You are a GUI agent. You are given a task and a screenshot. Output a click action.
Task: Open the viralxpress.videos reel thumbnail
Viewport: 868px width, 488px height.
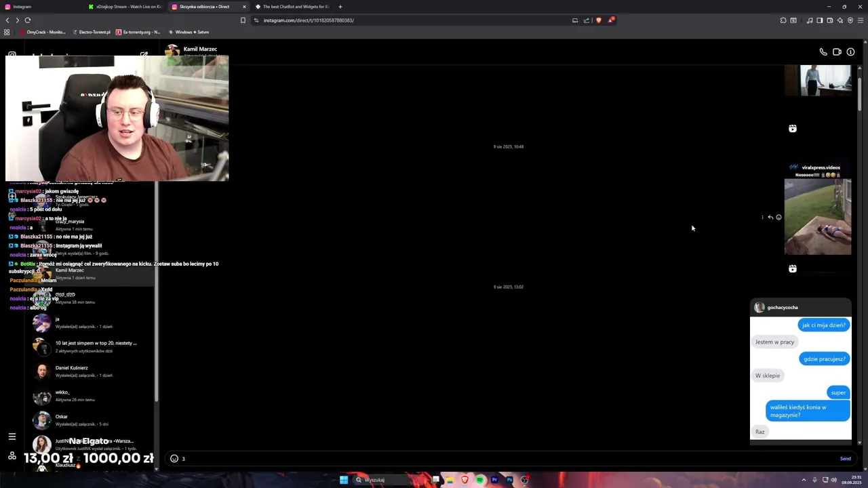(818, 217)
